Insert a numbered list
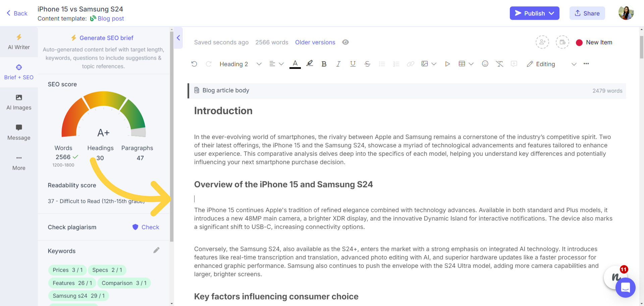The image size is (644, 306). click(396, 64)
